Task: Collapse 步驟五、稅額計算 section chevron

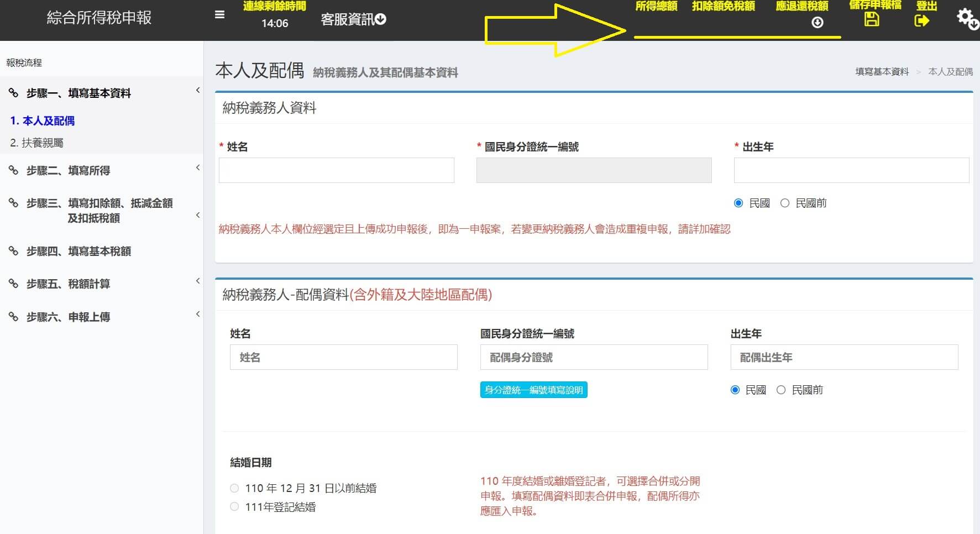Action: pyautogui.click(x=198, y=281)
